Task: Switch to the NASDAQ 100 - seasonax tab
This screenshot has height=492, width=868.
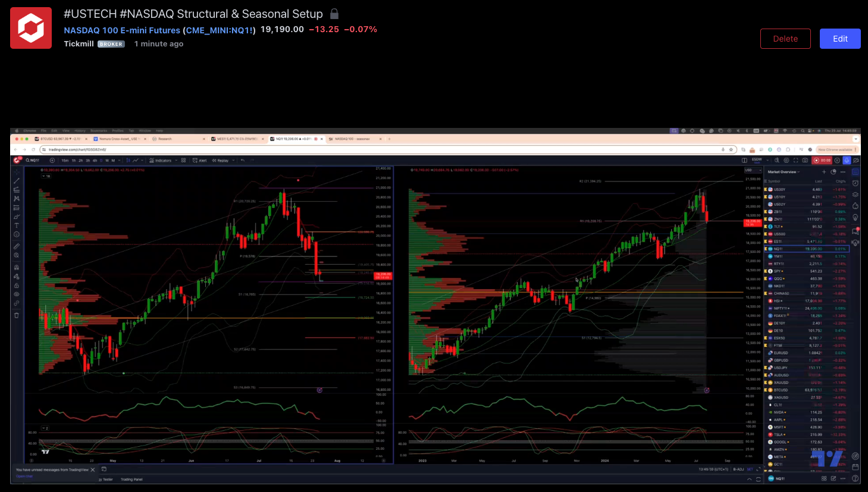Action: point(356,139)
